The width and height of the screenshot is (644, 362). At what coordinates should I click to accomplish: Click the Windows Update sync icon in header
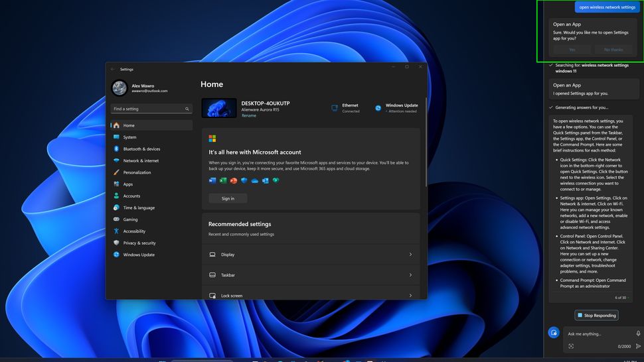[378, 108]
